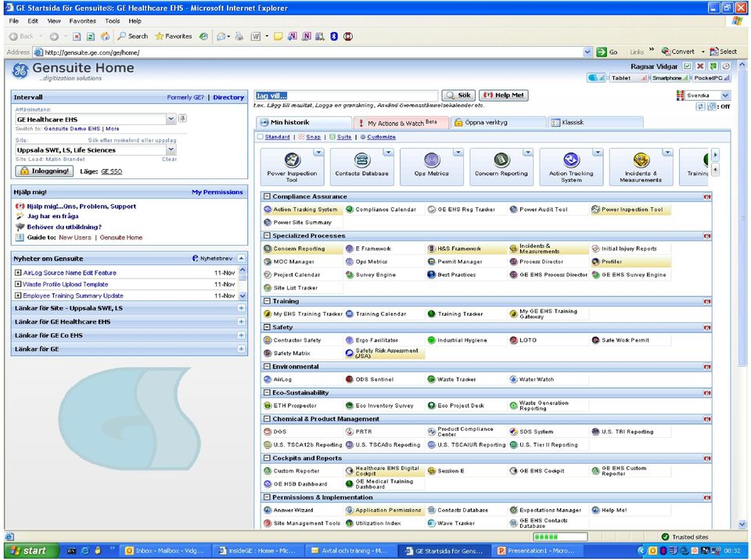Click the Answer Wizard icon
751x560 pixels.
pos(268,510)
